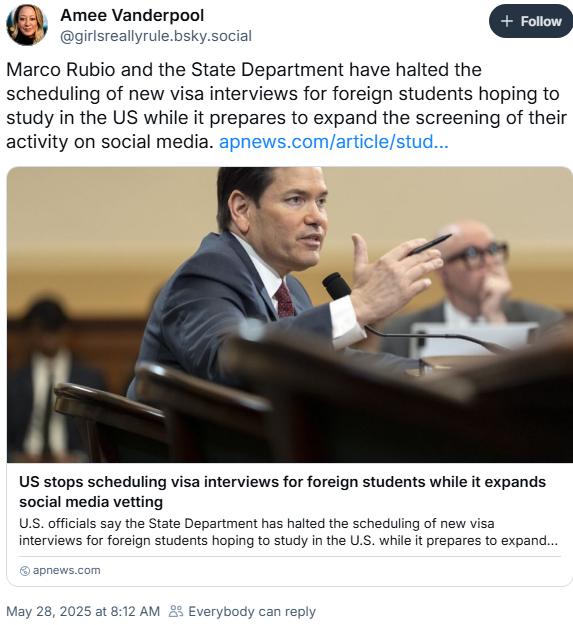The height and width of the screenshot is (625, 573).
Task: Click the apnews.com source domain label
Action: pyautogui.click(x=67, y=570)
